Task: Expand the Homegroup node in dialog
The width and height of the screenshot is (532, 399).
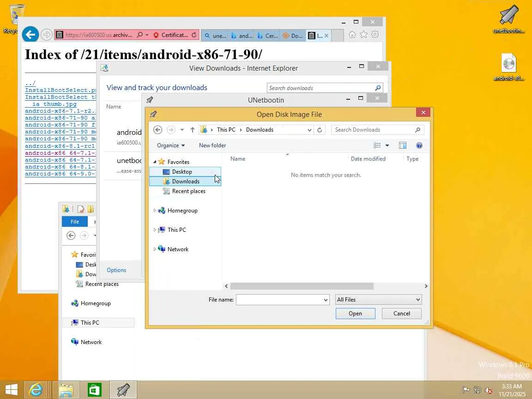Action: pyautogui.click(x=155, y=211)
